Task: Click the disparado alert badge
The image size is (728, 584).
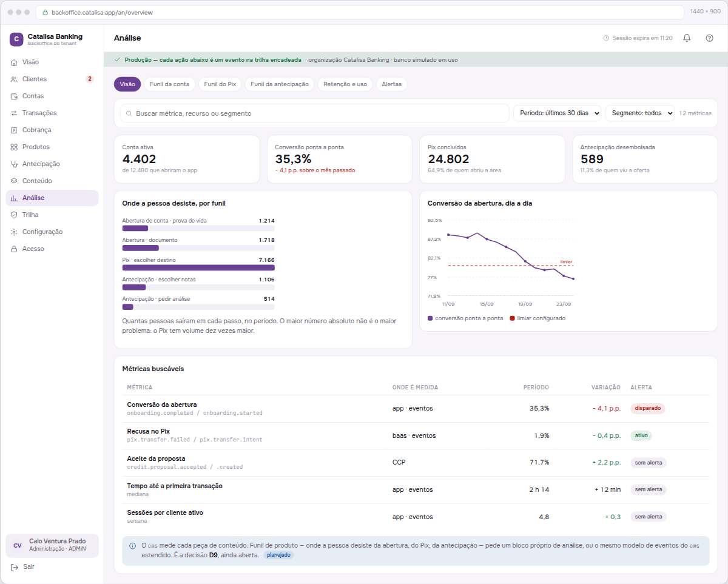Action: pos(648,408)
